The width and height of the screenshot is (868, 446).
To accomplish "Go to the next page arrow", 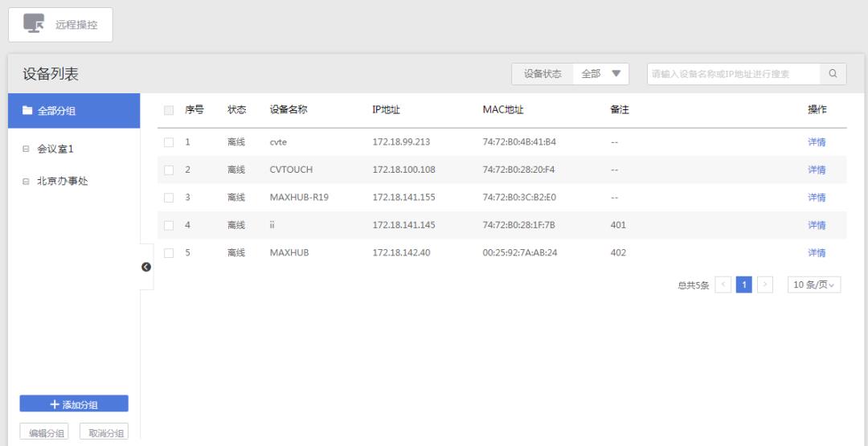I will click(764, 285).
